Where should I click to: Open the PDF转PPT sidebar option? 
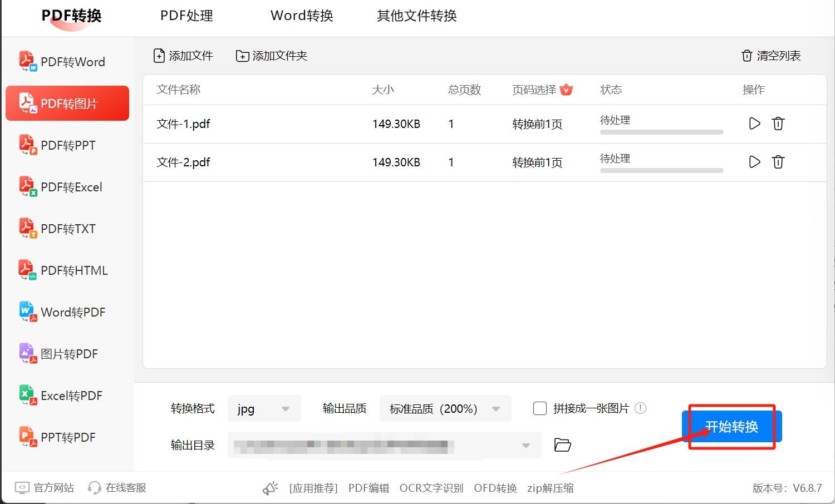click(67, 145)
